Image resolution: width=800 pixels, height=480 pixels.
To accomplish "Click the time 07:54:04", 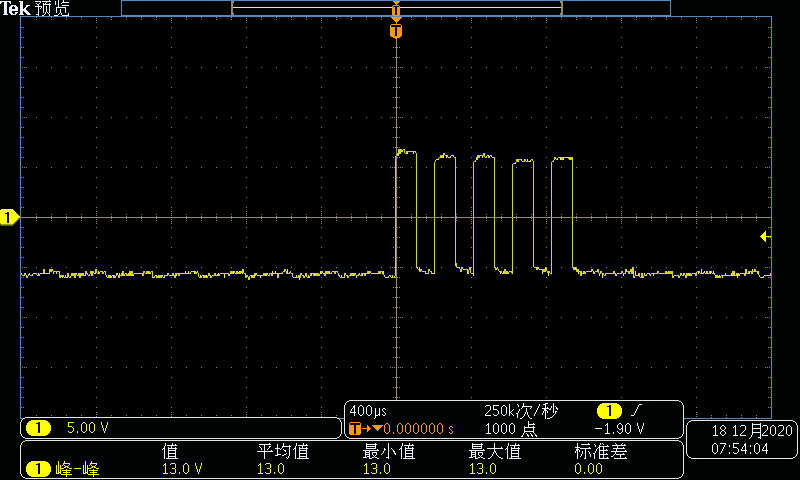I will coord(740,448).
